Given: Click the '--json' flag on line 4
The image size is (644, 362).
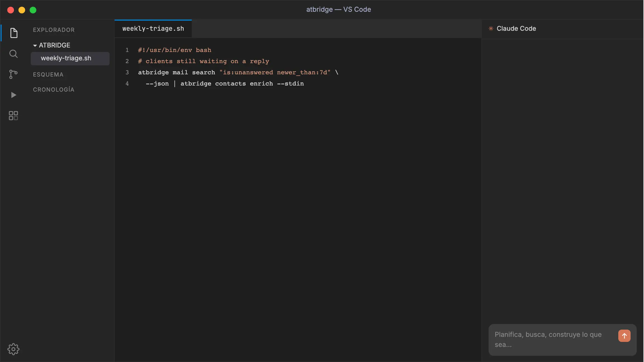Looking at the screenshot, I should (x=157, y=84).
